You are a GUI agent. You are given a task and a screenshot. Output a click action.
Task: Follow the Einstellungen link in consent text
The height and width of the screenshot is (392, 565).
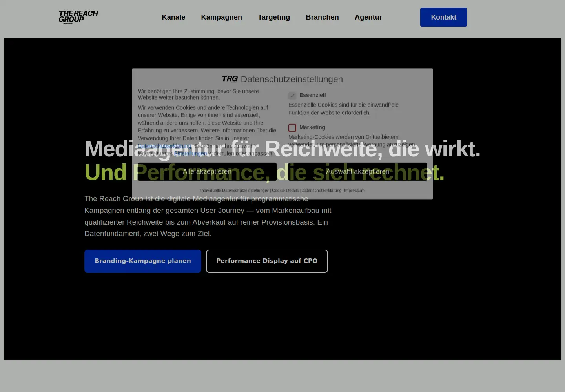191,154
